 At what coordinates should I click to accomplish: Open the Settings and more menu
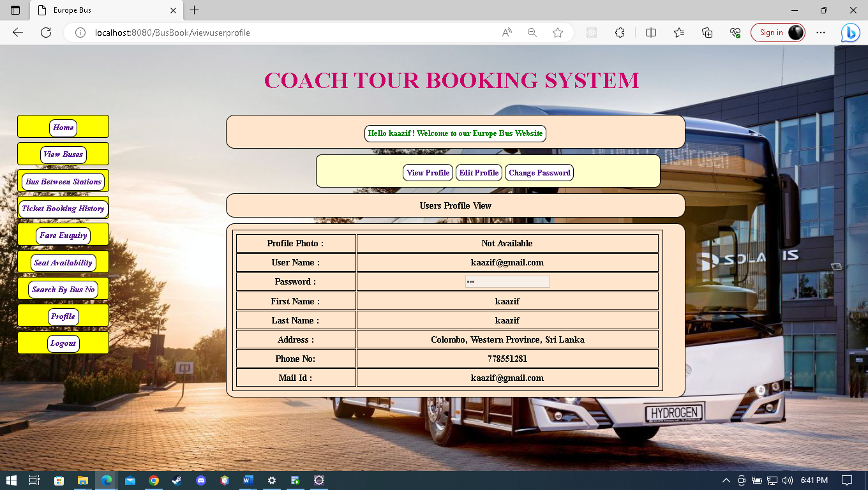click(821, 32)
